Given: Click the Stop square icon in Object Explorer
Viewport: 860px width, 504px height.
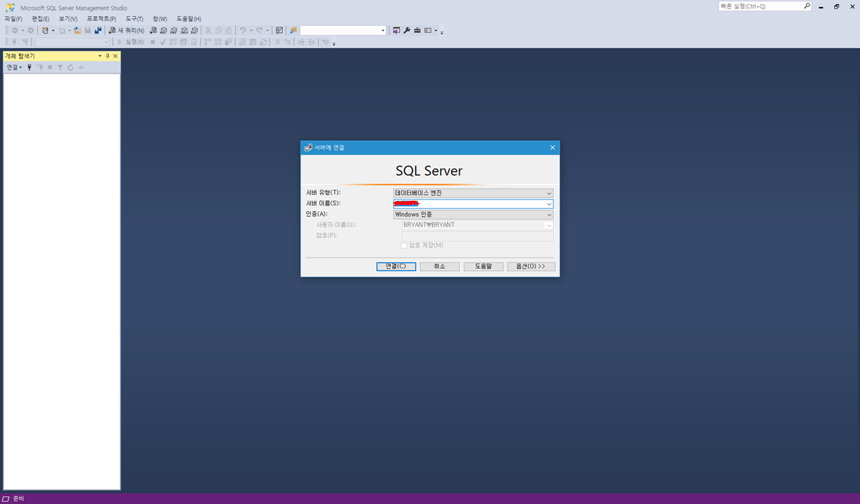Looking at the screenshot, I should pyautogui.click(x=50, y=67).
